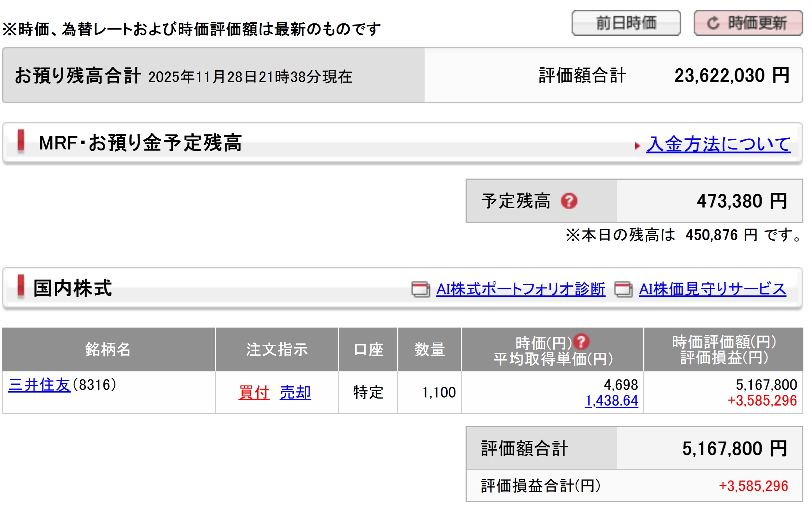This screenshot has width=812, height=520.
Task: Click the window icon before AI株式ポートフォリオ診断
Action: [421, 289]
